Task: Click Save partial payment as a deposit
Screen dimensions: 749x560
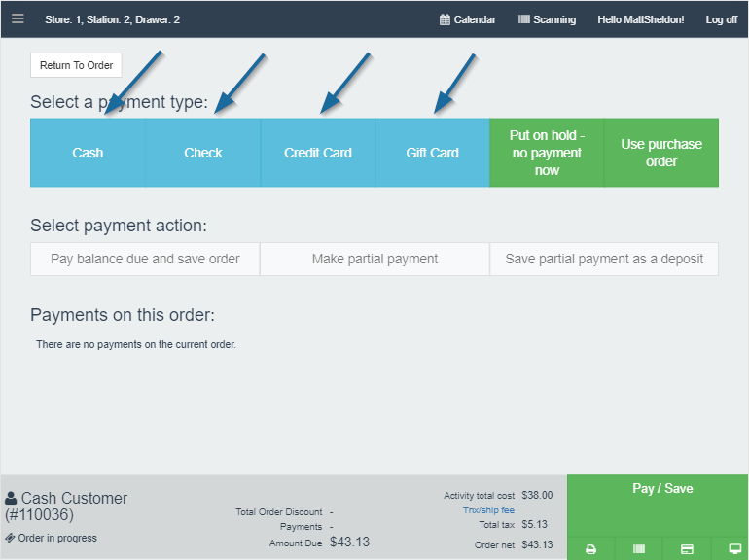Action: [604, 259]
